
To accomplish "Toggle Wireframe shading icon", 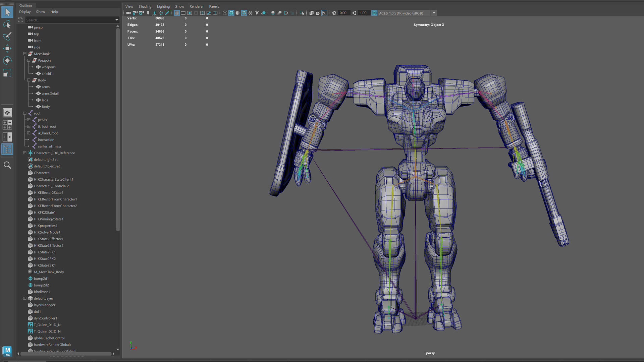I will click(225, 13).
